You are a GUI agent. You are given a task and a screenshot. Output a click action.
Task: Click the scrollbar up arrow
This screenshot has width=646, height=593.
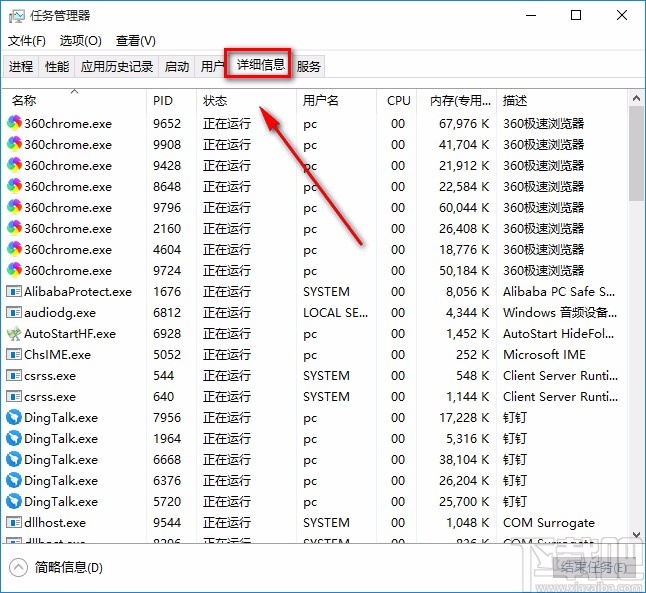[x=636, y=98]
